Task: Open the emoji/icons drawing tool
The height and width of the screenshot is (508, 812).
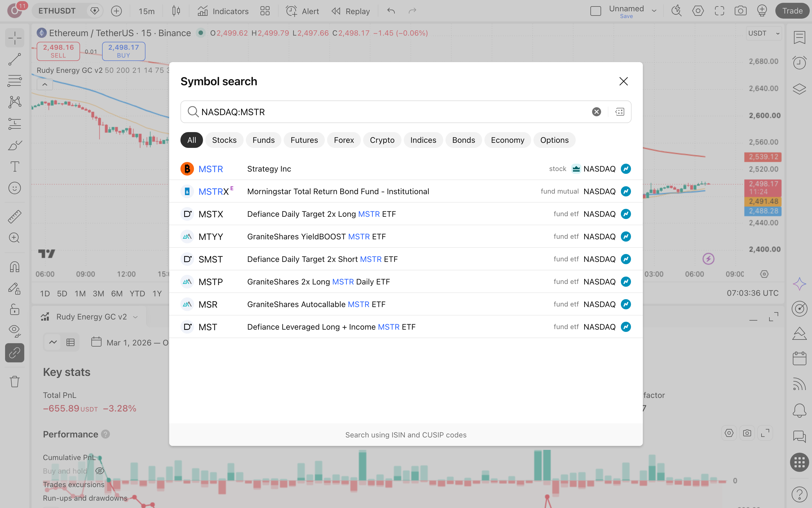Action: (14, 188)
